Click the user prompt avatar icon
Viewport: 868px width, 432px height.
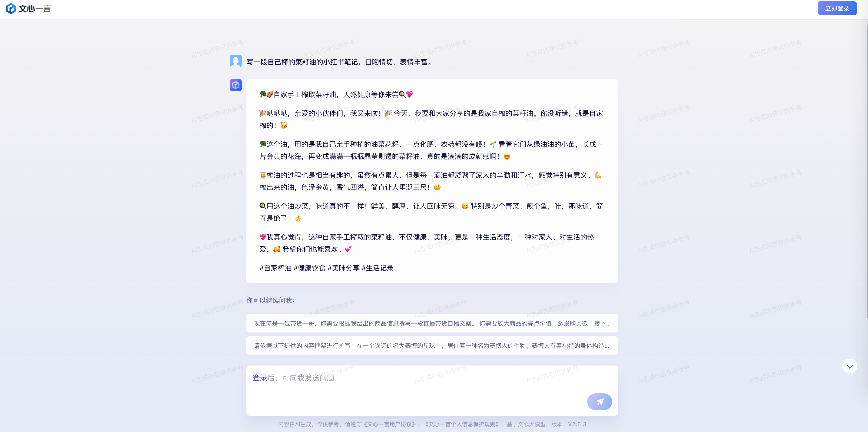pos(235,61)
